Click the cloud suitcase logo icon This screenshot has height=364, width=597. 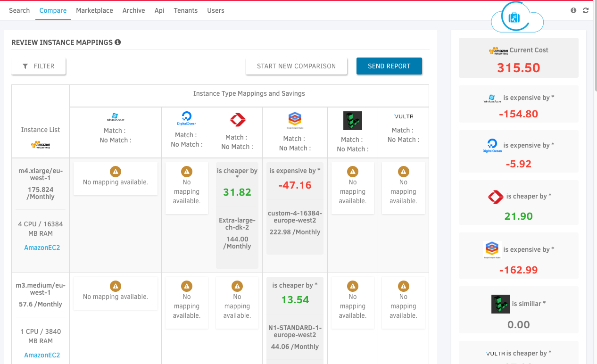tap(517, 18)
